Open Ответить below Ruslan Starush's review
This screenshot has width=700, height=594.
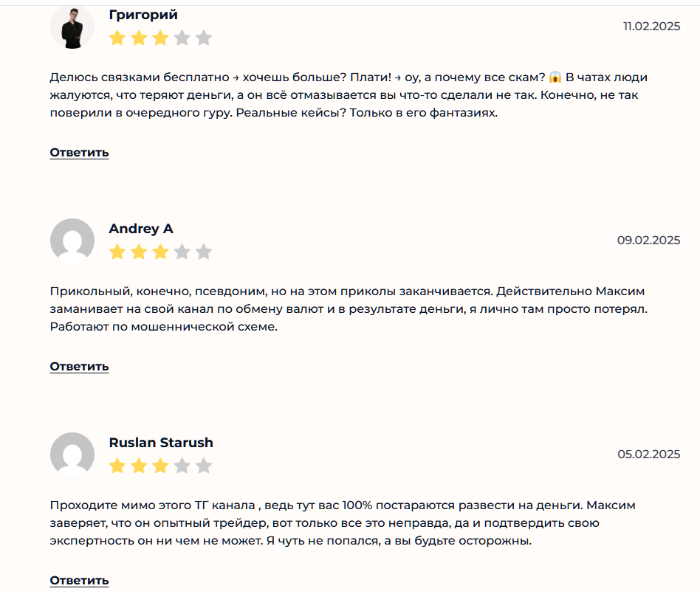point(79,581)
